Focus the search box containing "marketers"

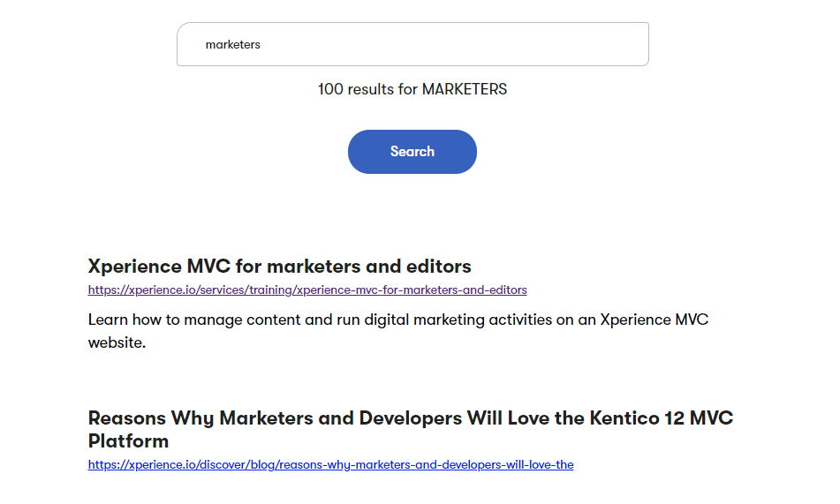(x=412, y=44)
